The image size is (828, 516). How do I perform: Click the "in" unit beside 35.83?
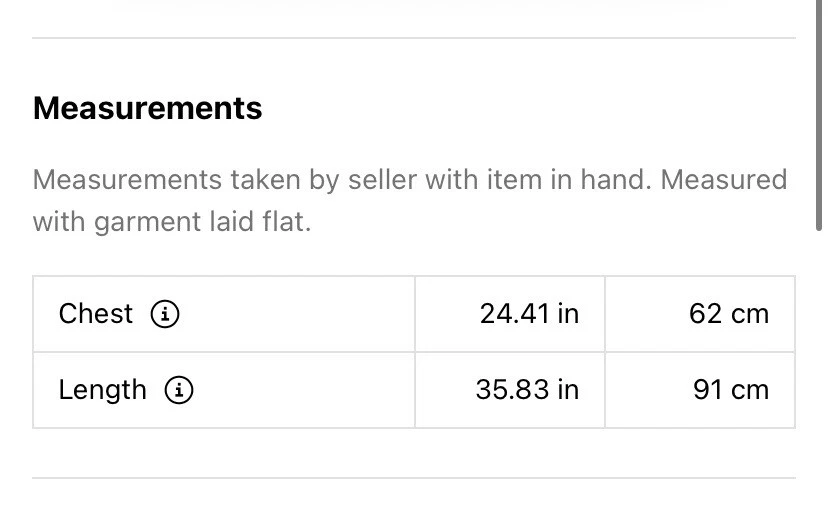pos(568,390)
